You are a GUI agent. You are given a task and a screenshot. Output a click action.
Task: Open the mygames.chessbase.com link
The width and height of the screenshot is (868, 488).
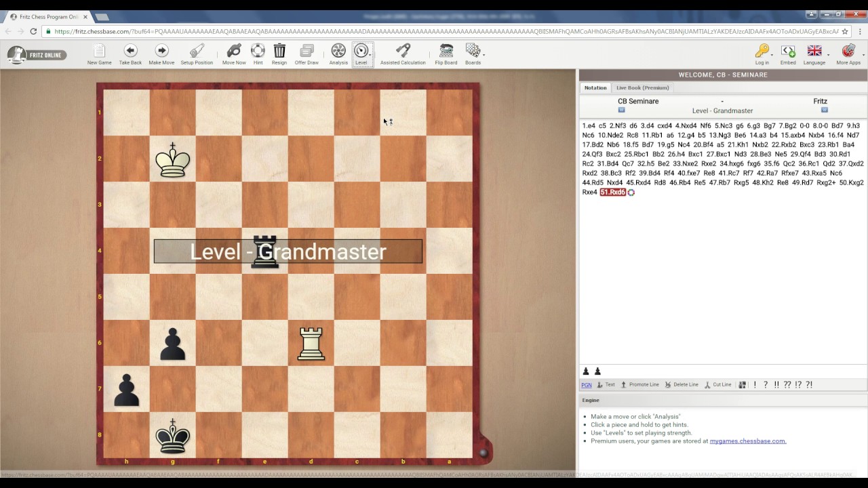[x=748, y=441]
